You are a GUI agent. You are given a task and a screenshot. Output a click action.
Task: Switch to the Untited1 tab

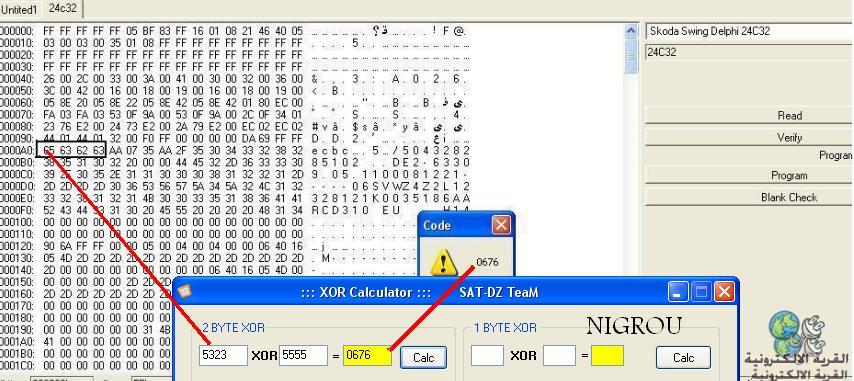pos(20,9)
